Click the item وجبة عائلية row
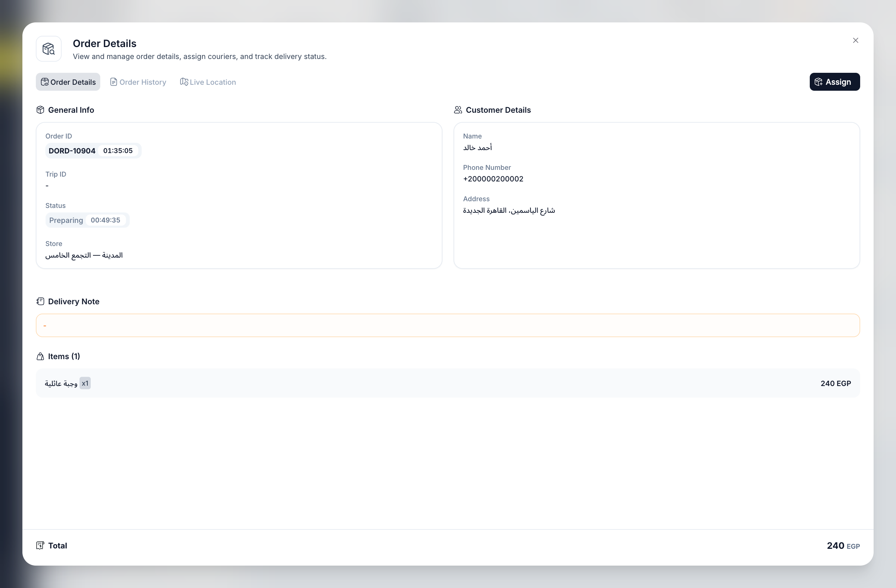The image size is (896, 588). point(448,383)
